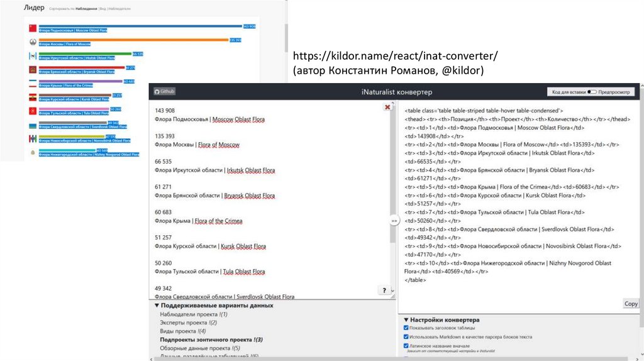Click the </table> closing tag in output

[415, 280]
